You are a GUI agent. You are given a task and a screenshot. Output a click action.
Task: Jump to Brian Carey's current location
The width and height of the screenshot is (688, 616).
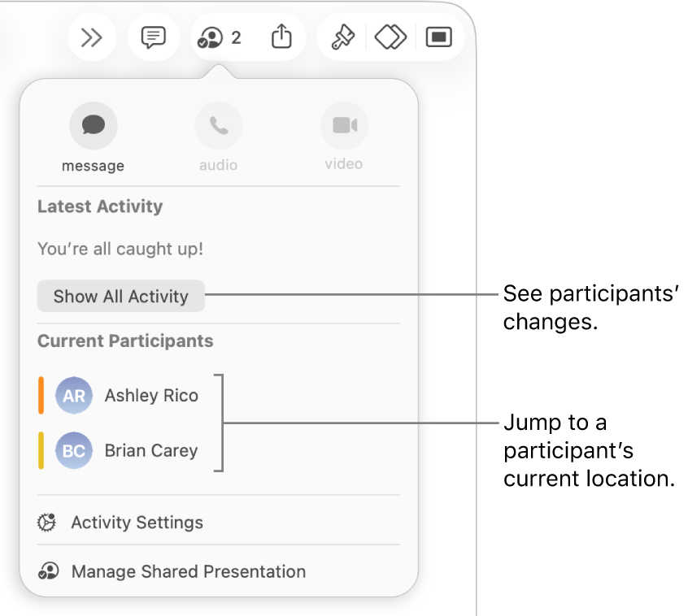point(150,451)
